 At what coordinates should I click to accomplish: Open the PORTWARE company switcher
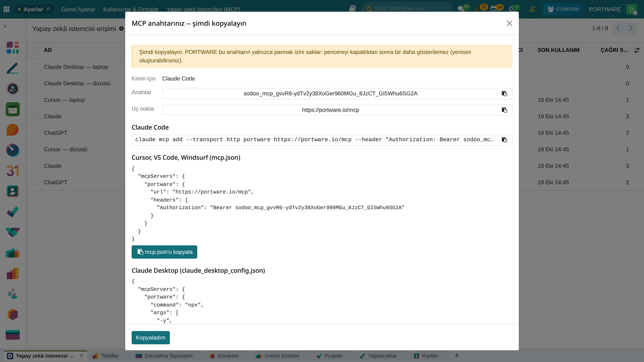click(x=605, y=9)
